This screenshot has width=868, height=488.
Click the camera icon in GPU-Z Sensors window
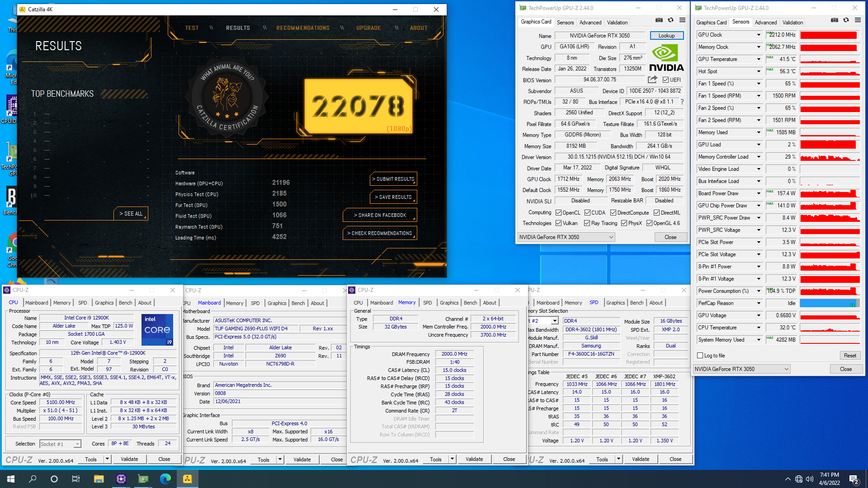click(x=835, y=20)
